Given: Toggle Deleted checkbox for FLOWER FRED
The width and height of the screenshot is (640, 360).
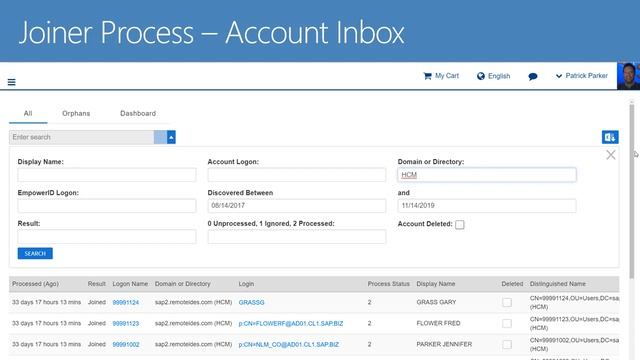Looking at the screenshot, I should pos(507,323).
